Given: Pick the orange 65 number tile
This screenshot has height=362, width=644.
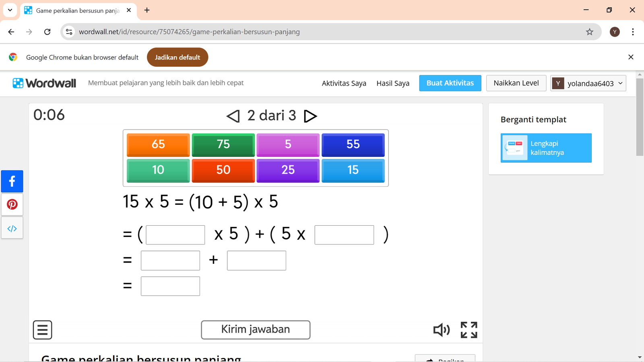Looking at the screenshot, I should (x=158, y=144).
